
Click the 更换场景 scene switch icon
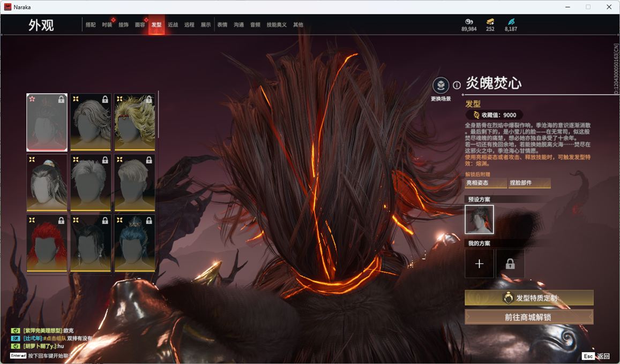pyautogui.click(x=440, y=85)
